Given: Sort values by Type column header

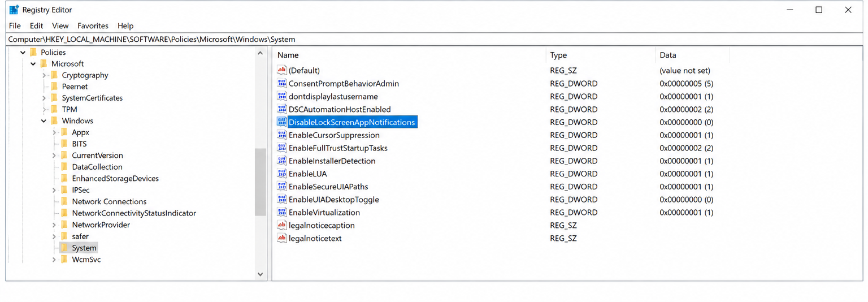Looking at the screenshot, I should [601, 55].
